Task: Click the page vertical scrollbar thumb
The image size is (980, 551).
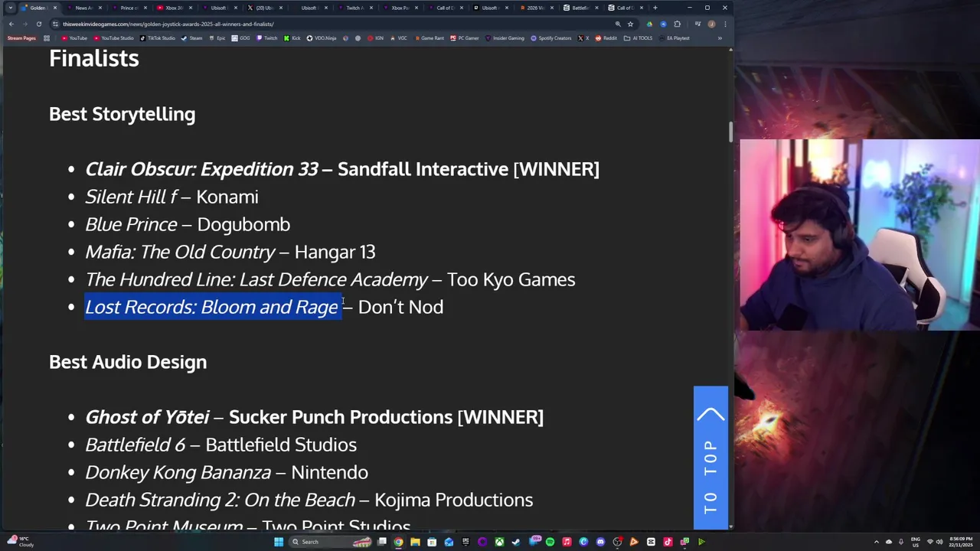Action: pyautogui.click(x=730, y=132)
